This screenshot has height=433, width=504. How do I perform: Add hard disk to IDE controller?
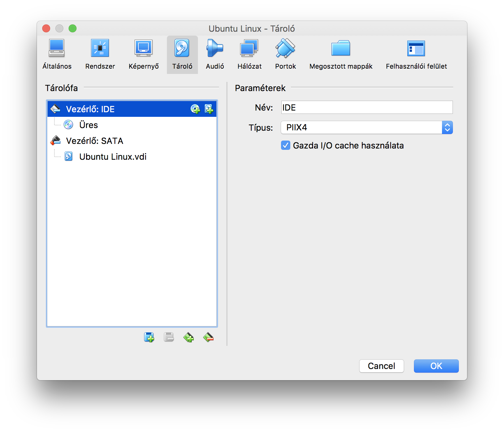click(x=209, y=109)
